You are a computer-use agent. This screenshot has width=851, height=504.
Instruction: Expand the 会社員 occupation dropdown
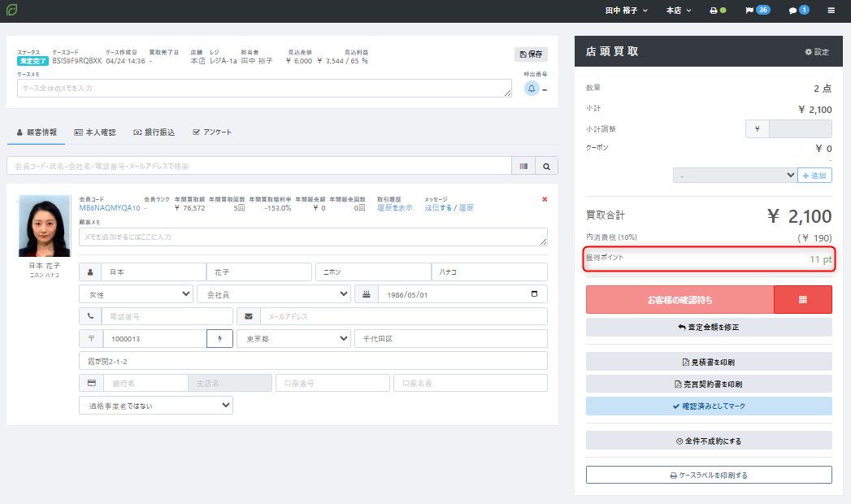click(x=274, y=294)
